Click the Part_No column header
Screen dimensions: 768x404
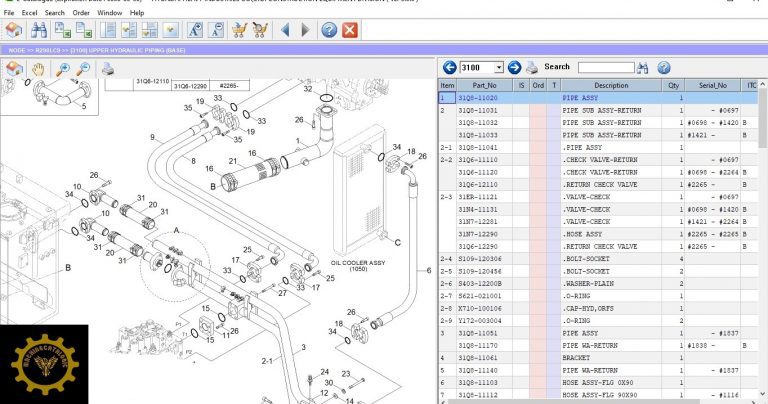click(484, 86)
